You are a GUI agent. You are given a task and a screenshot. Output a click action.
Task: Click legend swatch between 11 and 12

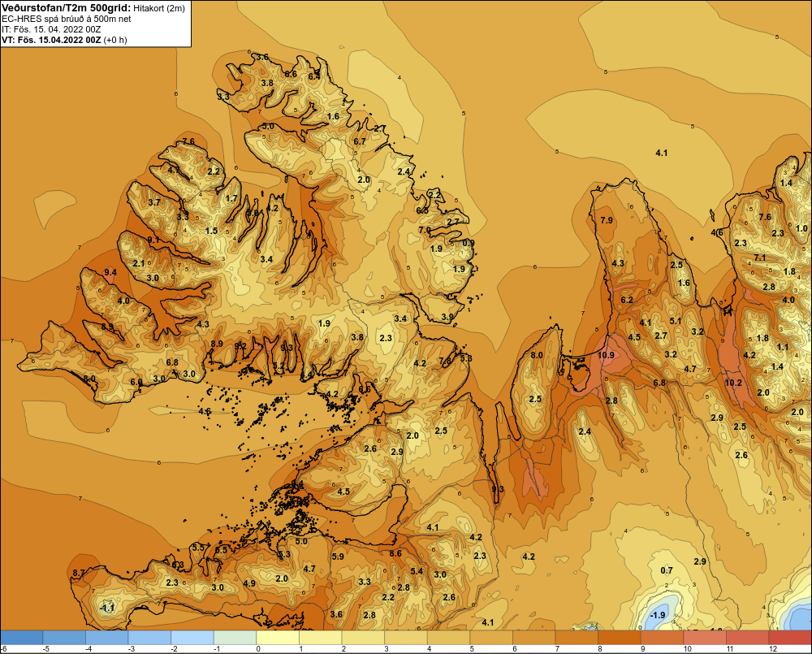pyautogui.click(x=748, y=638)
